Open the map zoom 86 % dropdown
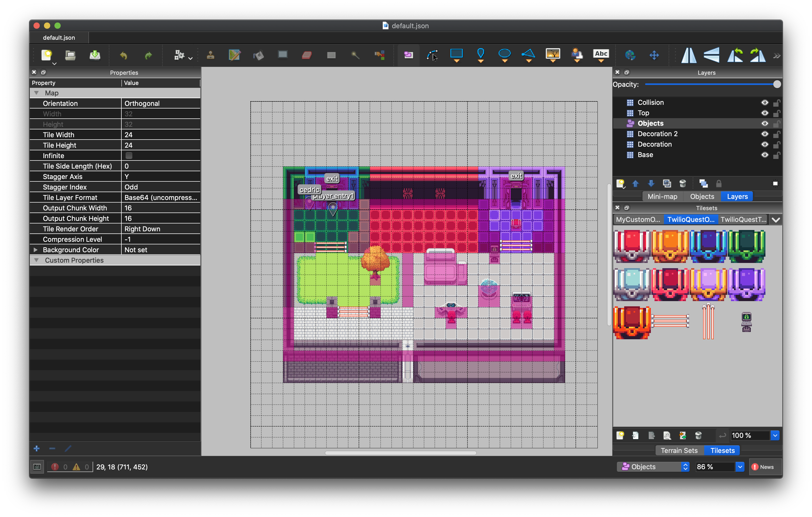Viewport: 812px width, 517px height. (740, 467)
